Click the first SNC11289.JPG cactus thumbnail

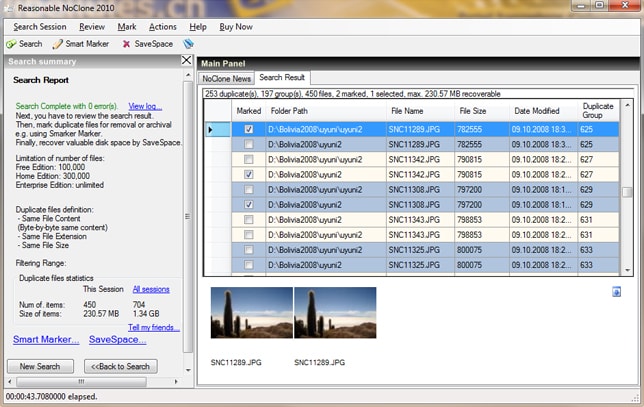[x=251, y=313]
